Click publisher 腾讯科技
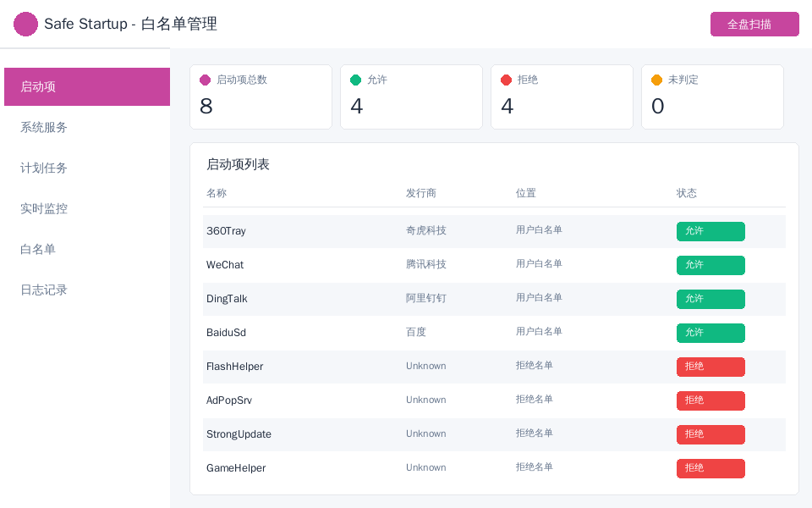The image size is (812, 508). (x=426, y=264)
